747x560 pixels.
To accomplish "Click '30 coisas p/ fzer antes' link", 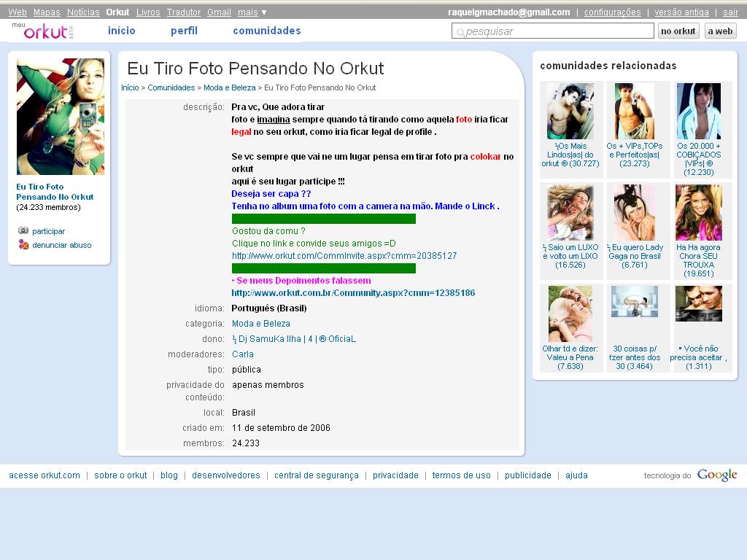I will point(635,357).
